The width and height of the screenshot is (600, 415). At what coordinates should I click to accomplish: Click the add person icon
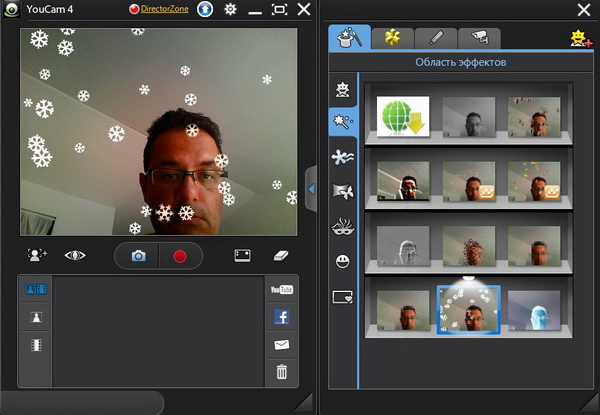38,256
